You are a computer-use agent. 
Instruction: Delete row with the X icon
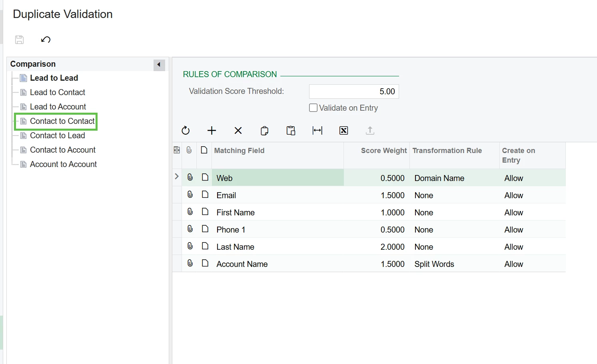click(238, 131)
